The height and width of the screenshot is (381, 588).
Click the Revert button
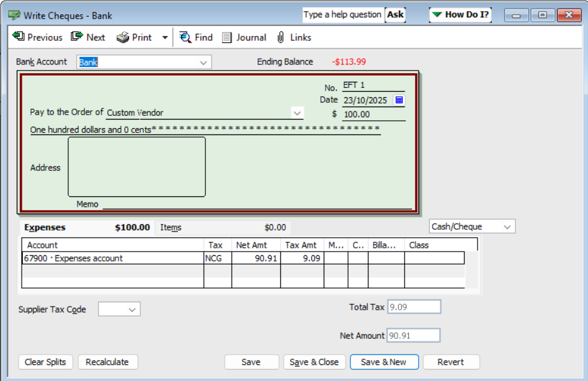[451, 362]
